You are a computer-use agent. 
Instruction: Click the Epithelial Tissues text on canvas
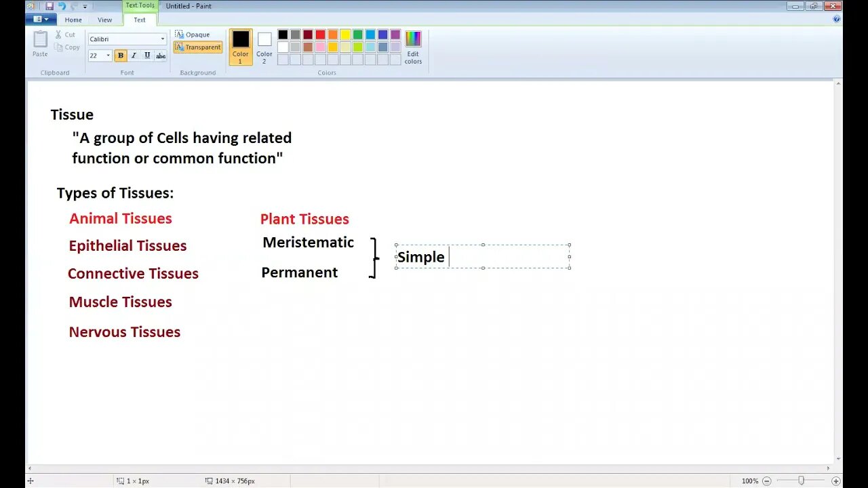point(127,246)
